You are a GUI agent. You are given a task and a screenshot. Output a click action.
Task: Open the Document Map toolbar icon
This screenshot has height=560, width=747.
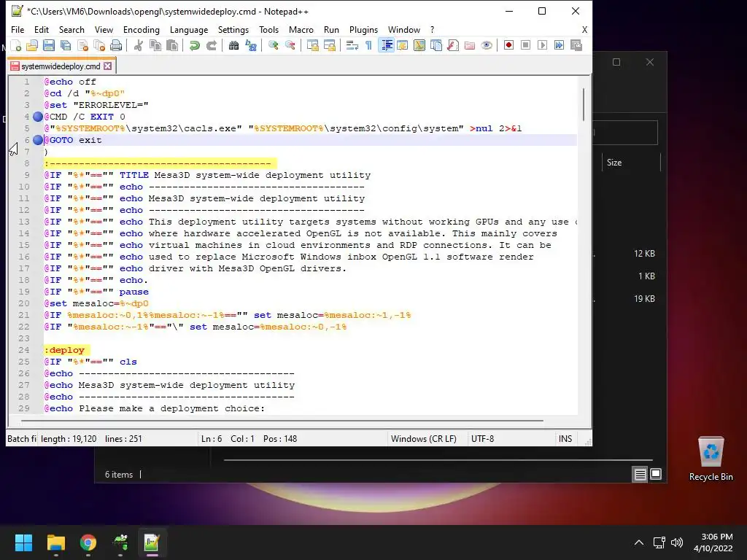click(419, 46)
